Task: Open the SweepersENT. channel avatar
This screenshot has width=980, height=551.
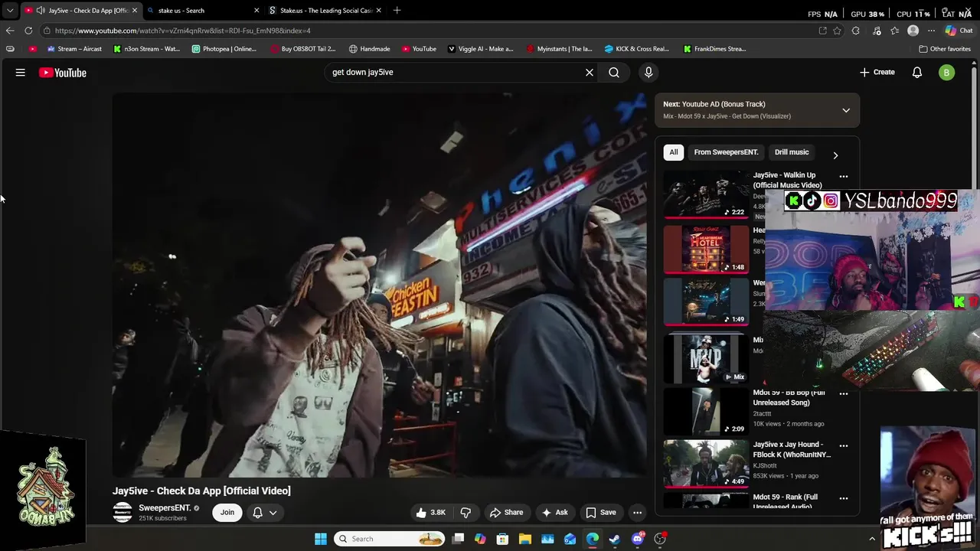Action: click(122, 513)
